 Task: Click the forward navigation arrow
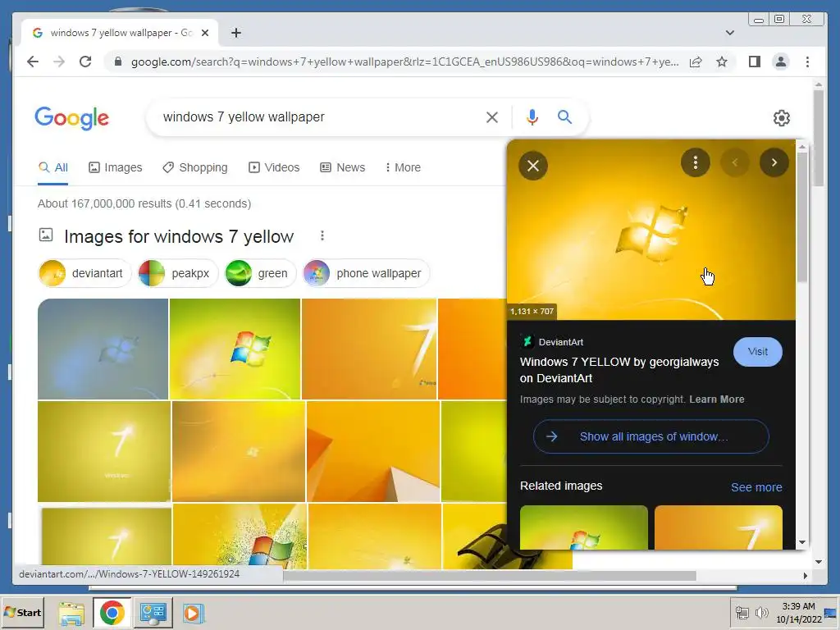click(x=59, y=62)
